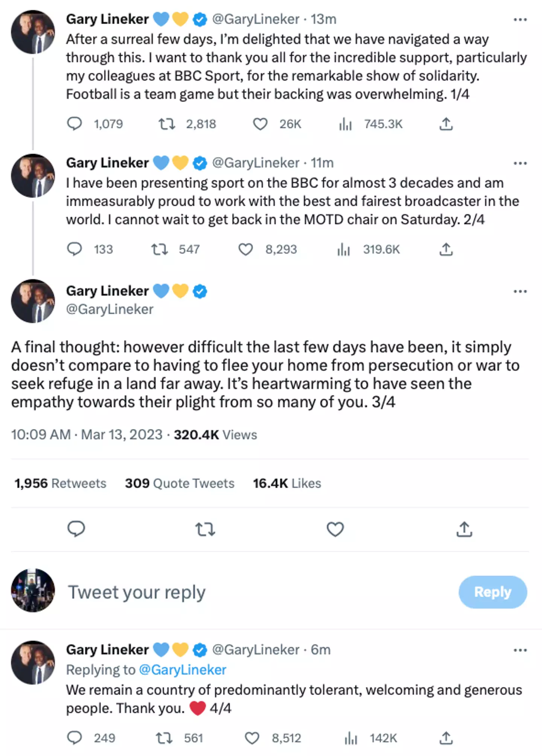The width and height of the screenshot is (542, 756).
Task: Open the 309 Quote Tweets list
Action: 180,483
